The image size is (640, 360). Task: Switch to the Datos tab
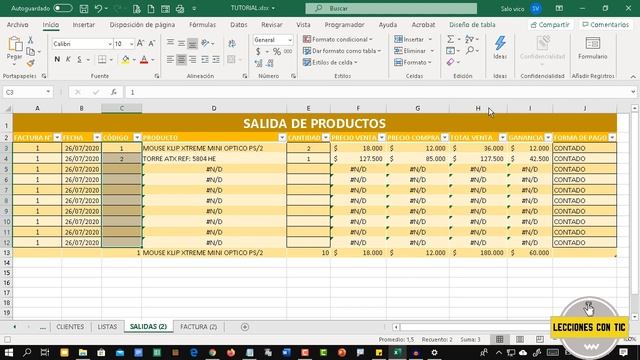[x=239, y=25]
